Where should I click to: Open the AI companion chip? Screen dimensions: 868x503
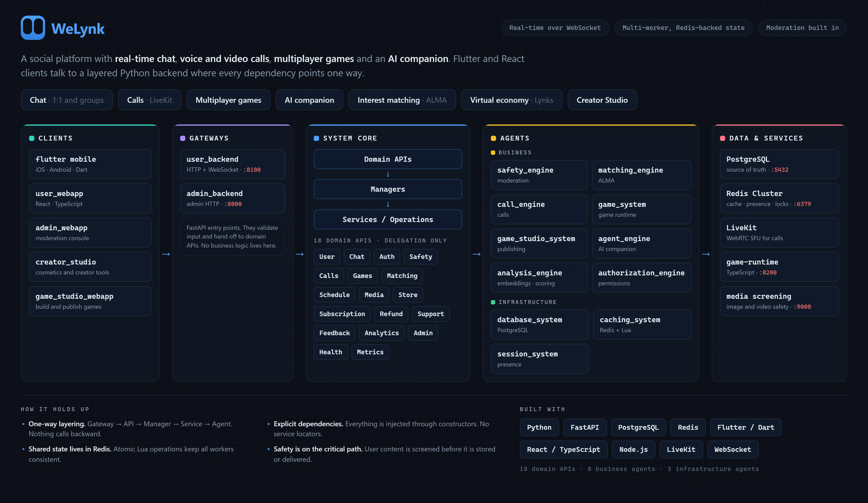[309, 100]
